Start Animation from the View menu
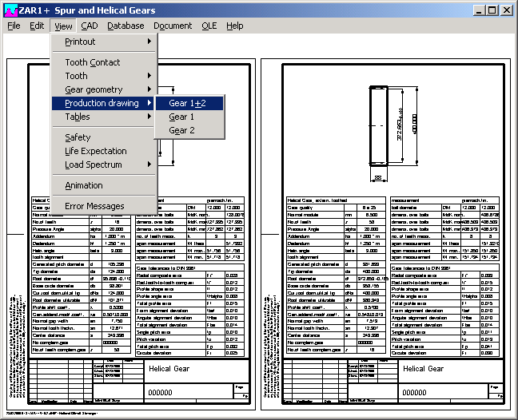The height and width of the screenshot is (420, 518). [84, 185]
